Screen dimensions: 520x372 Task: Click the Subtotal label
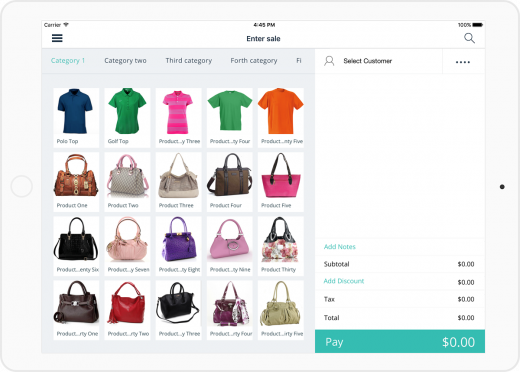pyautogui.click(x=336, y=264)
